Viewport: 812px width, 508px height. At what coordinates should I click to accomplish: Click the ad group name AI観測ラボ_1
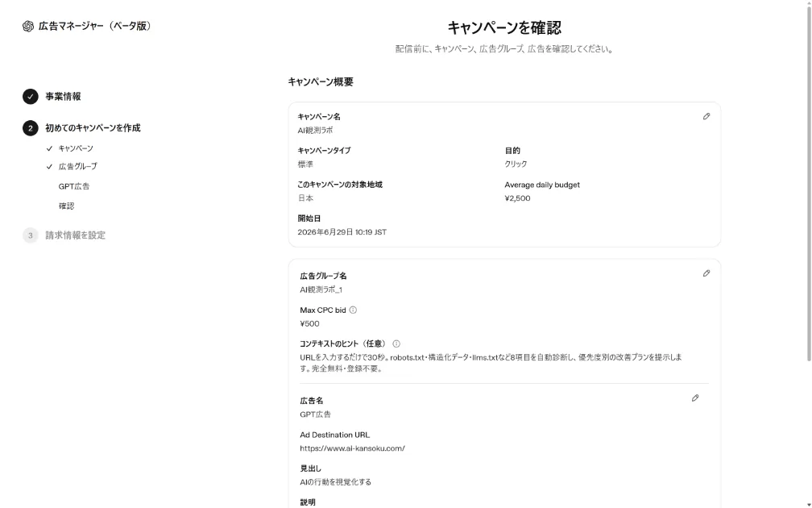321,289
